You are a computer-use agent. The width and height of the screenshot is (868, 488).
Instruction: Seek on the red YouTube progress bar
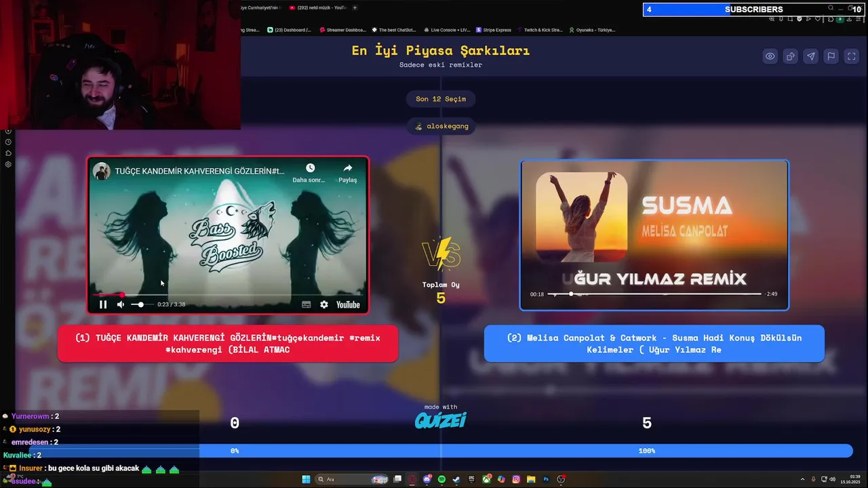point(228,295)
